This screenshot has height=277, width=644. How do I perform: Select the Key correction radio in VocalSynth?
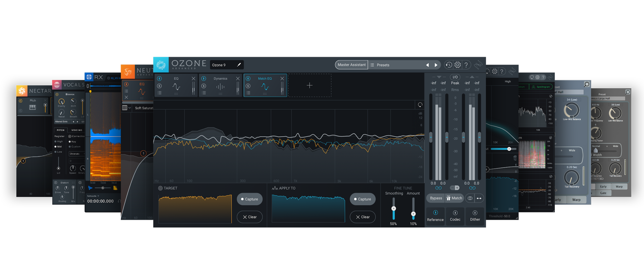click(70, 141)
